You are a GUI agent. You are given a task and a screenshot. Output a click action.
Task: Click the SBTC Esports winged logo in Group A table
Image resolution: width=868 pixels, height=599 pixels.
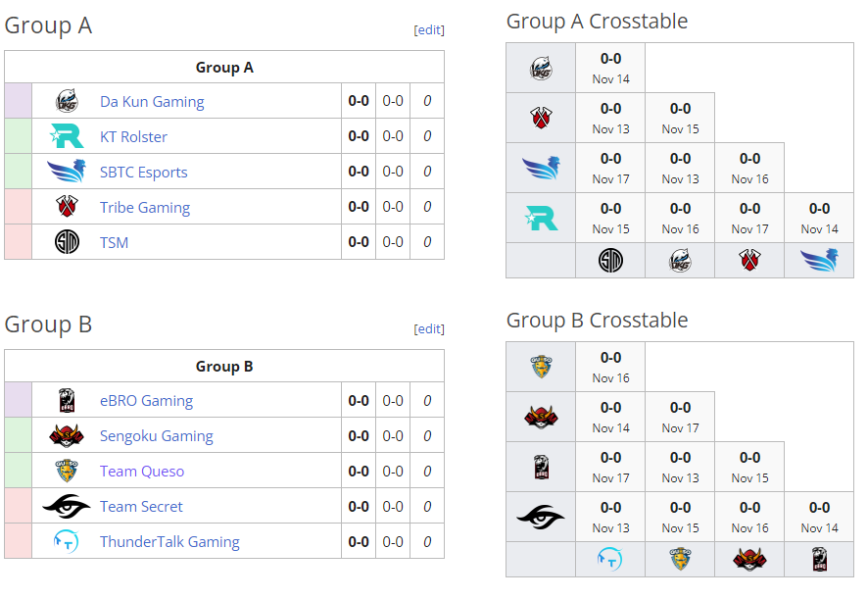point(67,172)
